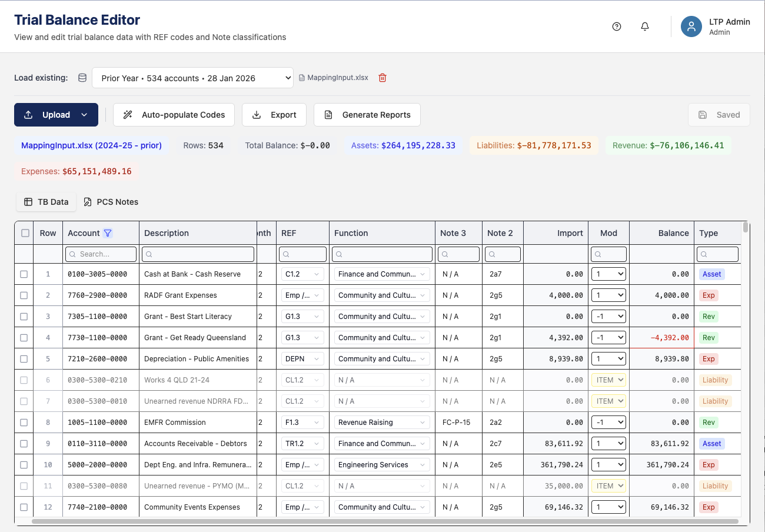Click search icon in Note 3 filter
The image size is (765, 532).
tap(444, 254)
